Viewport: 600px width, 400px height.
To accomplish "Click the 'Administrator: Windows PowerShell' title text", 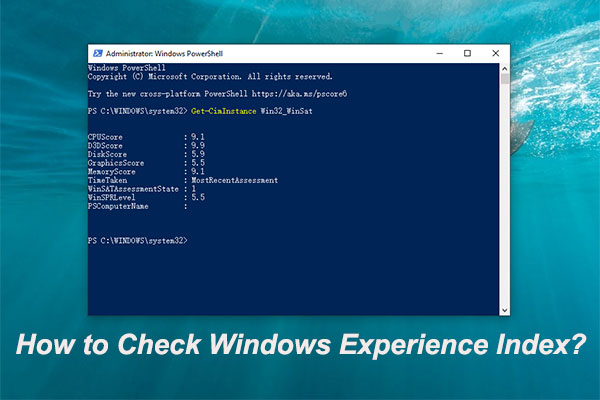I will point(164,54).
